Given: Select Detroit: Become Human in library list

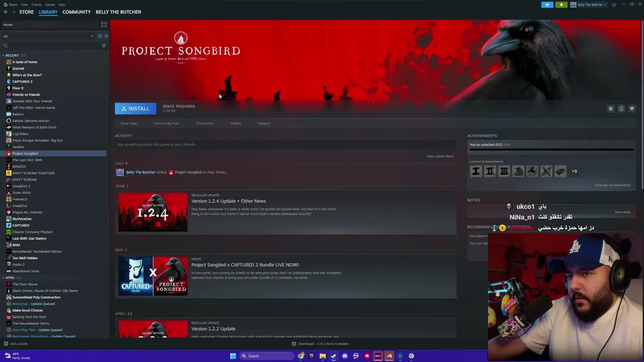Looking at the screenshot, I should pyautogui.click(x=31, y=121).
